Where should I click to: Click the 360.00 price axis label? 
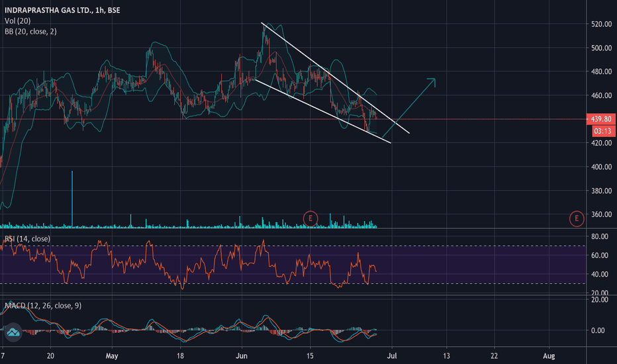click(601, 214)
